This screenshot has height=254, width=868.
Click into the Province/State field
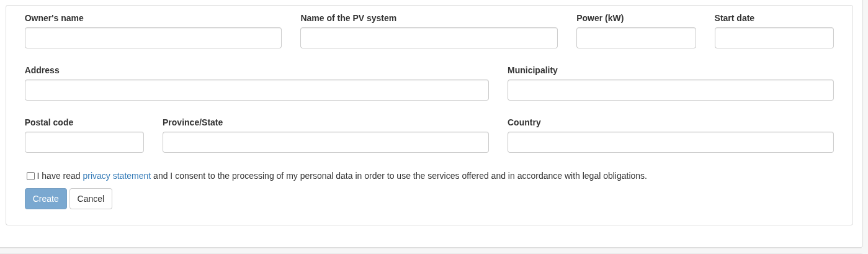[325, 142]
